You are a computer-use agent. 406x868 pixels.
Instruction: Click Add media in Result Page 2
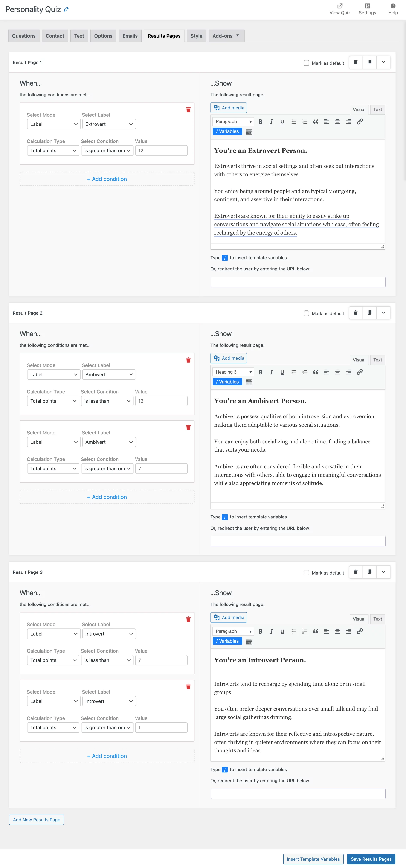[x=229, y=358]
